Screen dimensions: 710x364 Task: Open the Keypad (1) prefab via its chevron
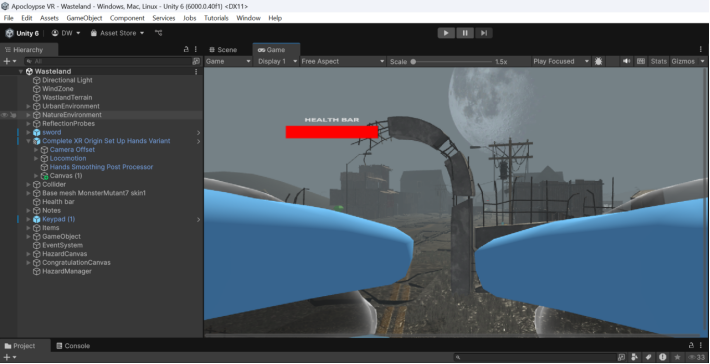click(198, 220)
